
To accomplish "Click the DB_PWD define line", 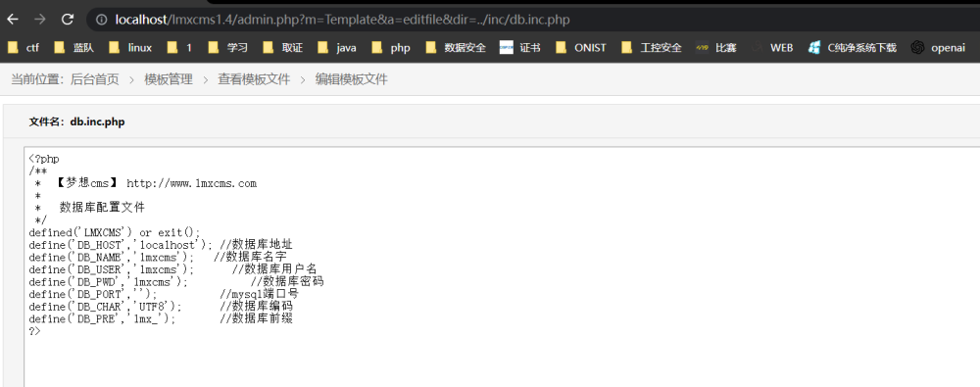I will [x=176, y=282].
